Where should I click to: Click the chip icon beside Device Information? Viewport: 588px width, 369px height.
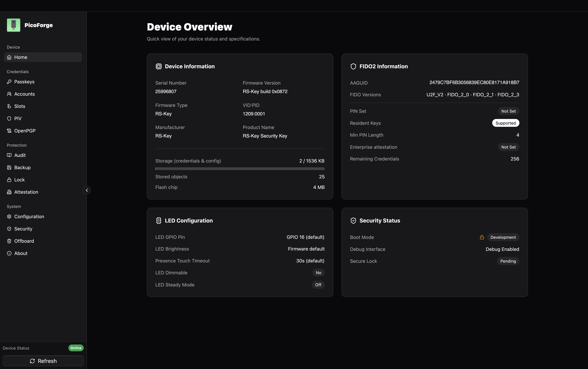(x=159, y=66)
